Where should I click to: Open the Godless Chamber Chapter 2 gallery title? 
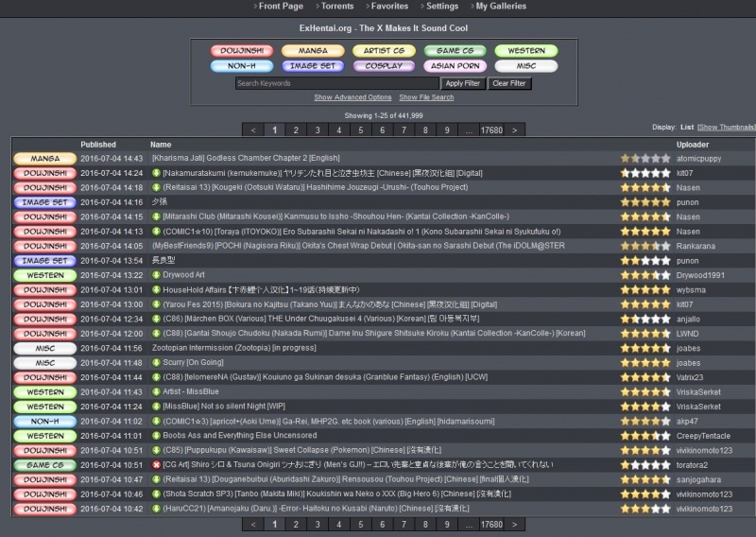pyautogui.click(x=246, y=158)
